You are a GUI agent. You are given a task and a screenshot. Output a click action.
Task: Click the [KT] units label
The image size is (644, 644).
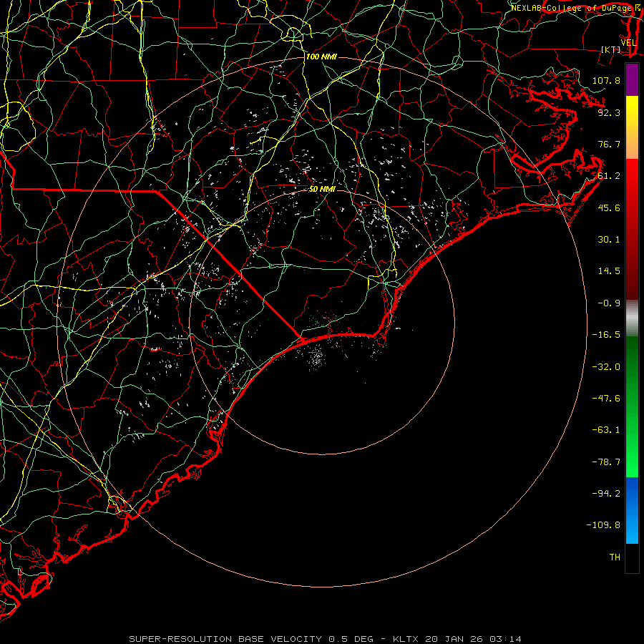611,49
